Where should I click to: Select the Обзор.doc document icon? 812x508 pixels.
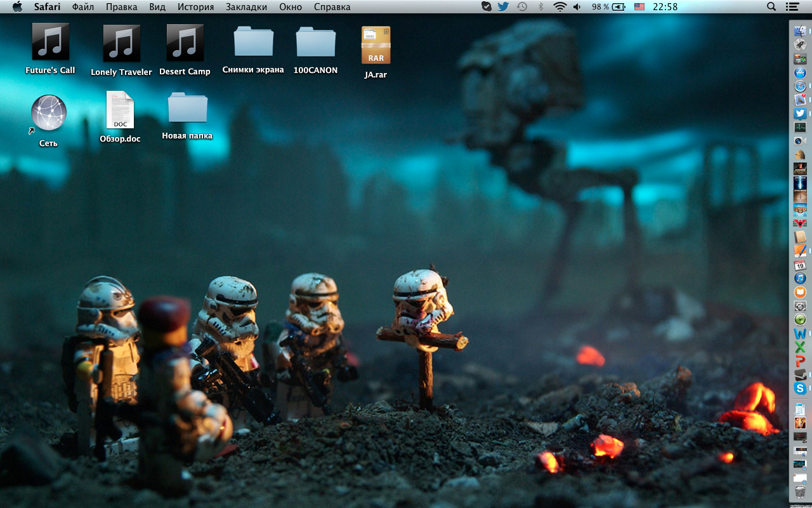coord(120,110)
